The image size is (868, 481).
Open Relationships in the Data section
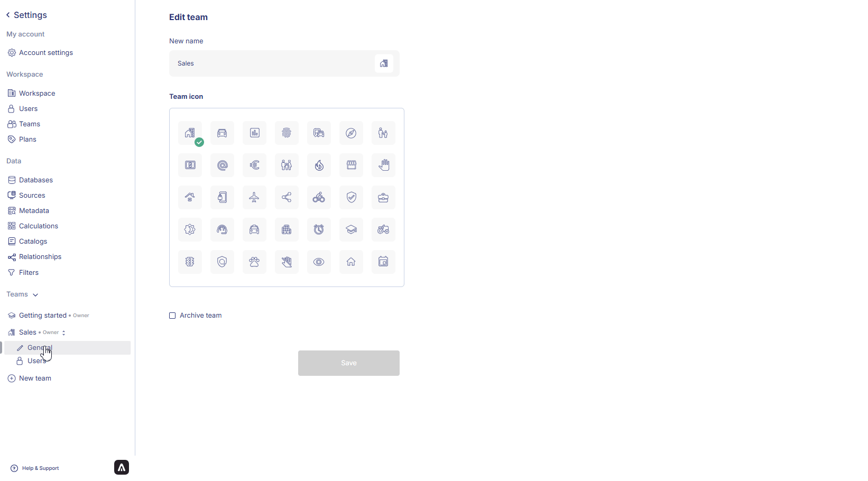click(40, 257)
